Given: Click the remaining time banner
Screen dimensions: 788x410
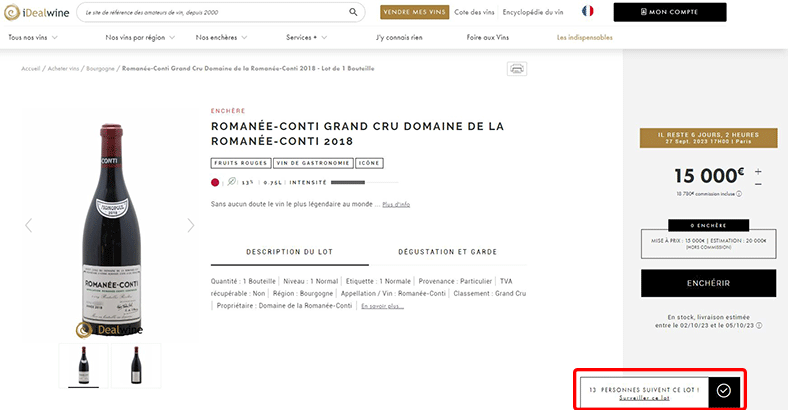Looking at the screenshot, I should (x=709, y=138).
